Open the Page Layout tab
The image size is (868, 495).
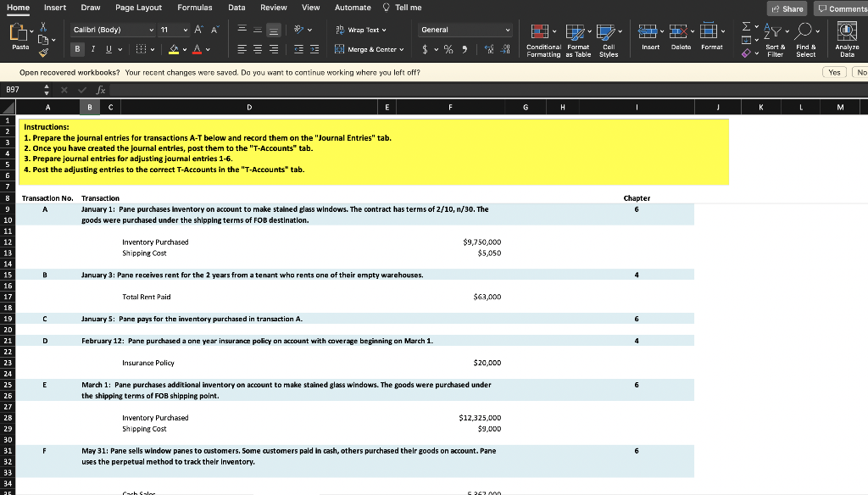click(138, 8)
